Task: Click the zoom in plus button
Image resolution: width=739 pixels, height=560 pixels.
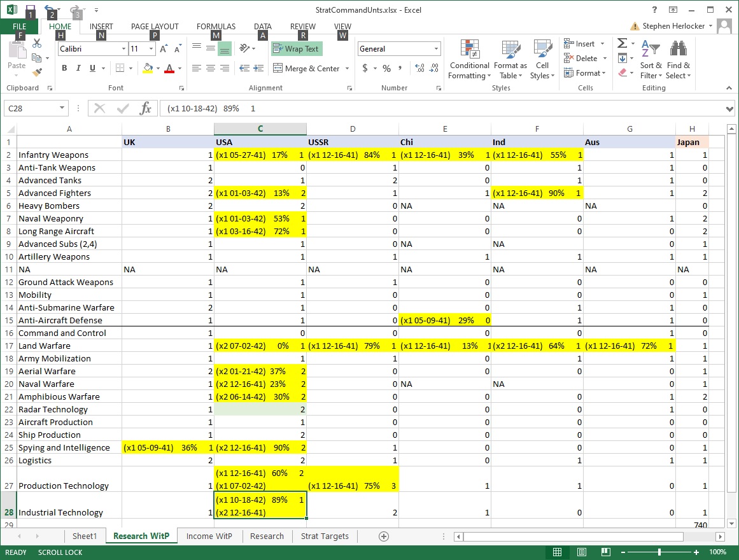Action: point(696,552)
